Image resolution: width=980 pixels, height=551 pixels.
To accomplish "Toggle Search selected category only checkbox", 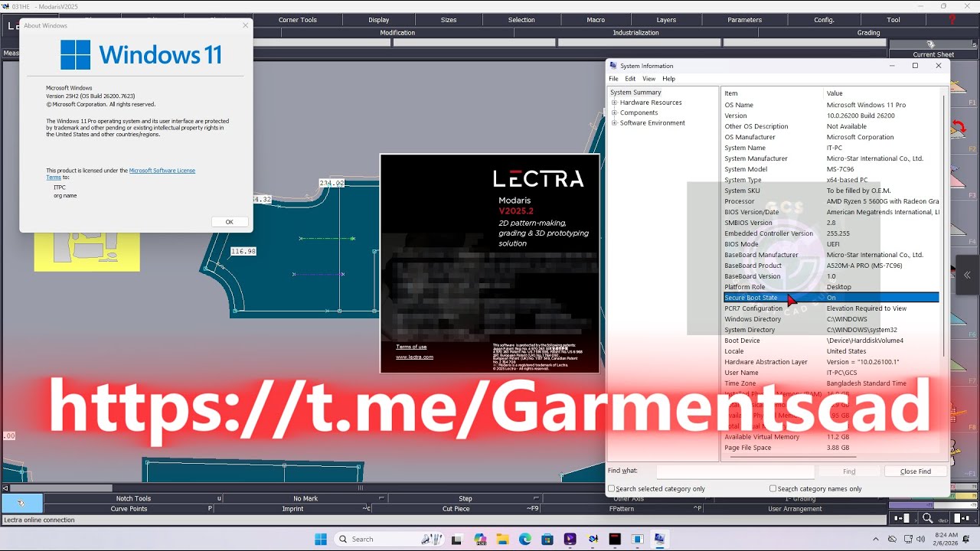I will click(612, 488).
